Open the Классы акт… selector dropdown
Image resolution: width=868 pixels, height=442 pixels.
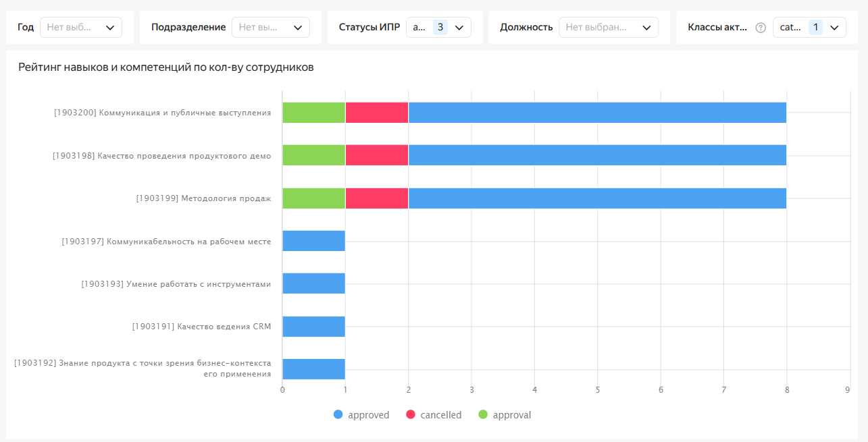click(x=809, y=28)
